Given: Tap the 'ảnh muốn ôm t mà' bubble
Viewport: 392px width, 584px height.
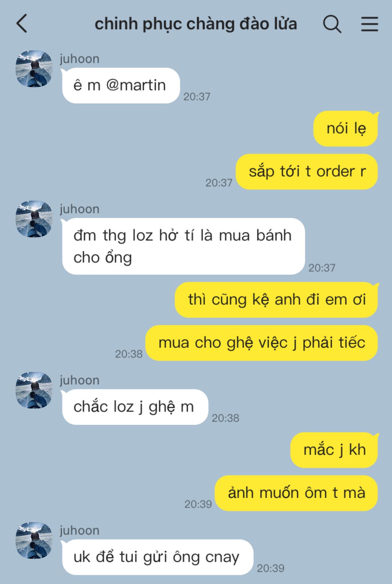Looking at the screenshot, I should click(x=296, y=493).
